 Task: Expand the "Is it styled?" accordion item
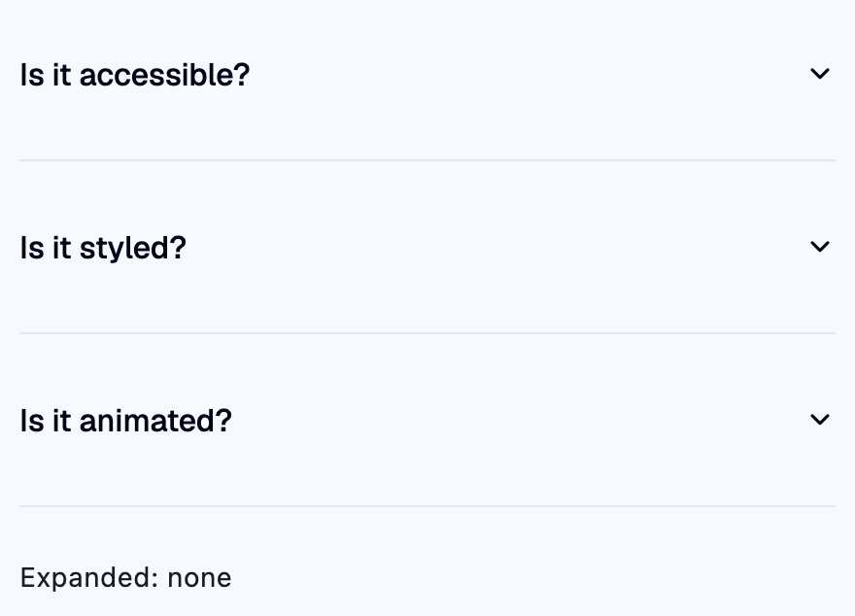pos(427,247)
